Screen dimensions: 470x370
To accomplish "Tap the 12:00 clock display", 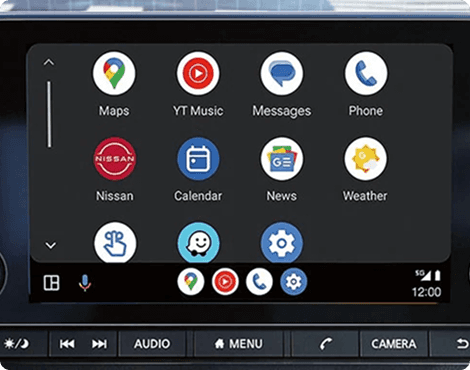I will coord(426,292).
